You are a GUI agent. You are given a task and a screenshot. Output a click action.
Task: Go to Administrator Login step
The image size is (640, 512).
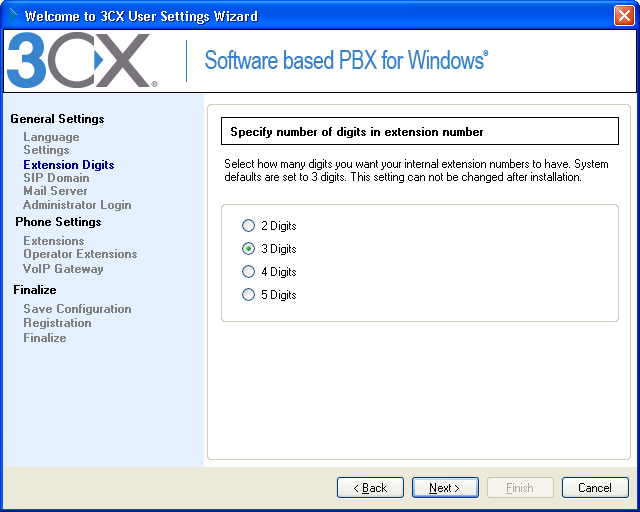coord(77,205)
